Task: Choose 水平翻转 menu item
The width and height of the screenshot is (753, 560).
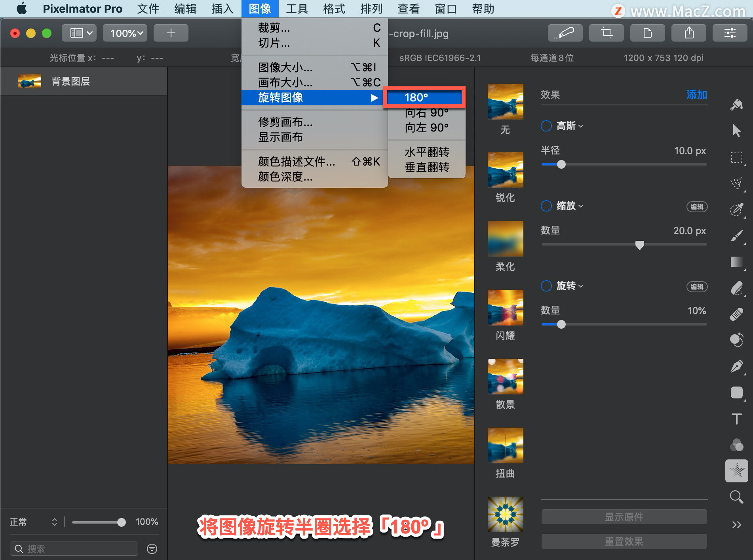Action: pos(426,152)
